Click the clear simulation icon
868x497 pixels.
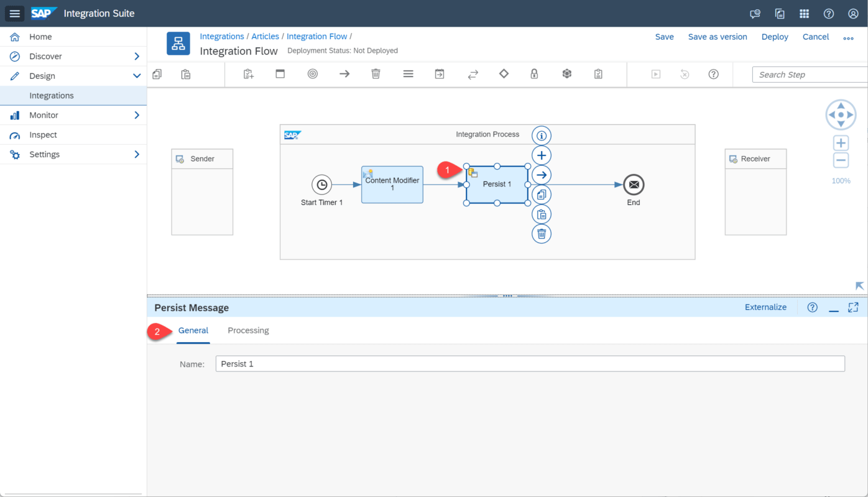pyautogui.click(x=685, y=74)
